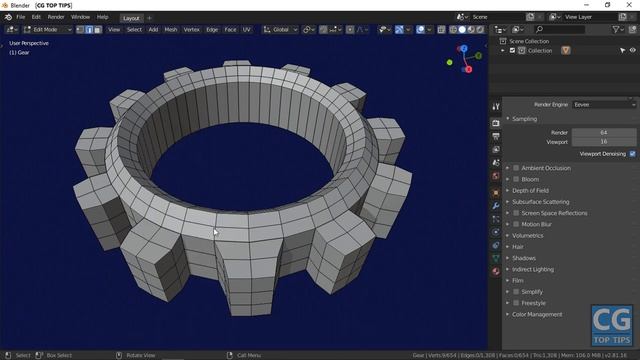This screenshot has width=640, height=360.
Task: Switch to vertex select mode
Action: tap(80, 29)
